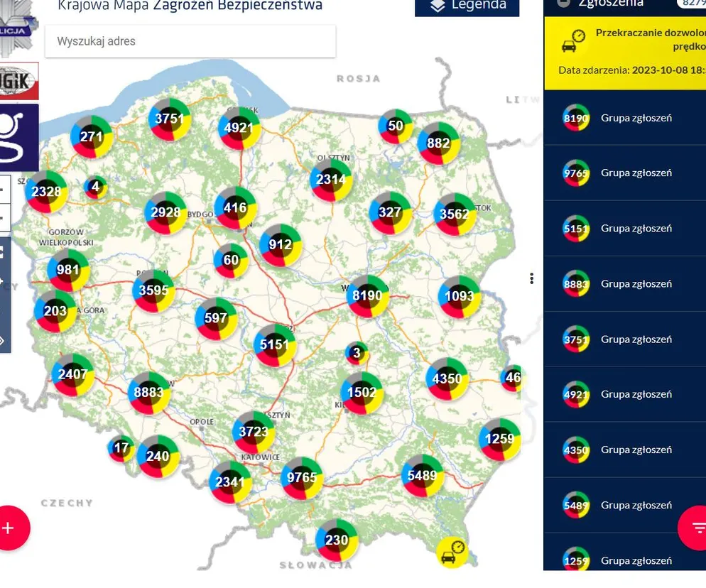Open the 3751 cluster on the map
Viewport: 706px width, 588px height.
point(169,119)
